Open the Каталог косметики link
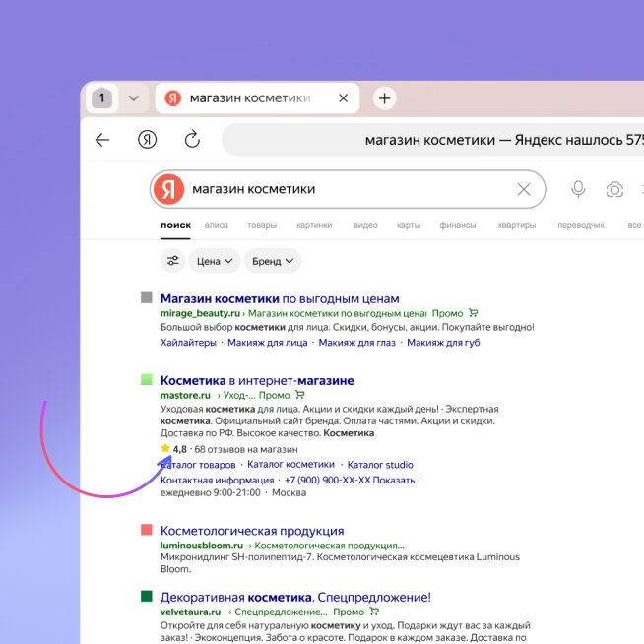The height and width of the screenshot is (644, 644). [290, 465]
